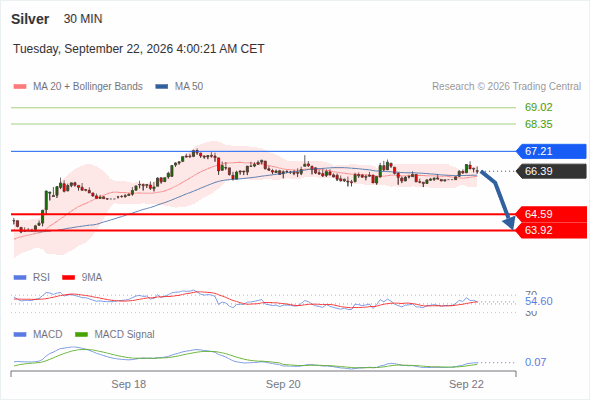Open the Research Trading Central credit link

[x=506, y=87]
